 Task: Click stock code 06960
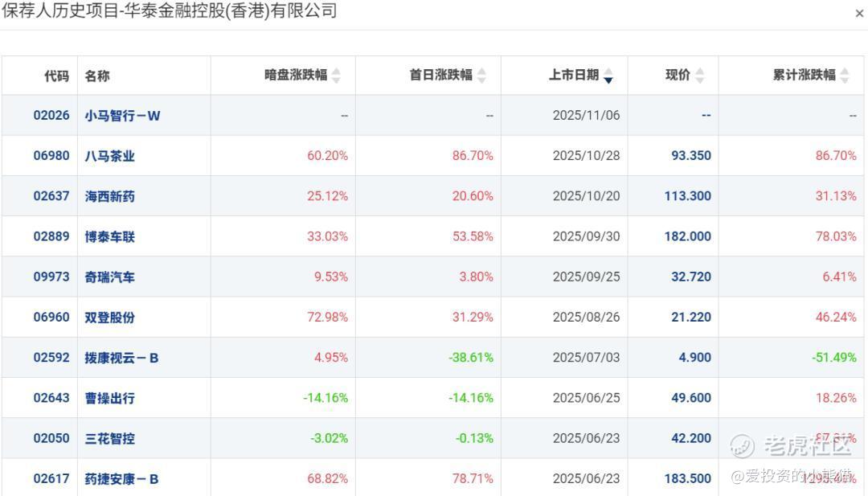[51, 318]
